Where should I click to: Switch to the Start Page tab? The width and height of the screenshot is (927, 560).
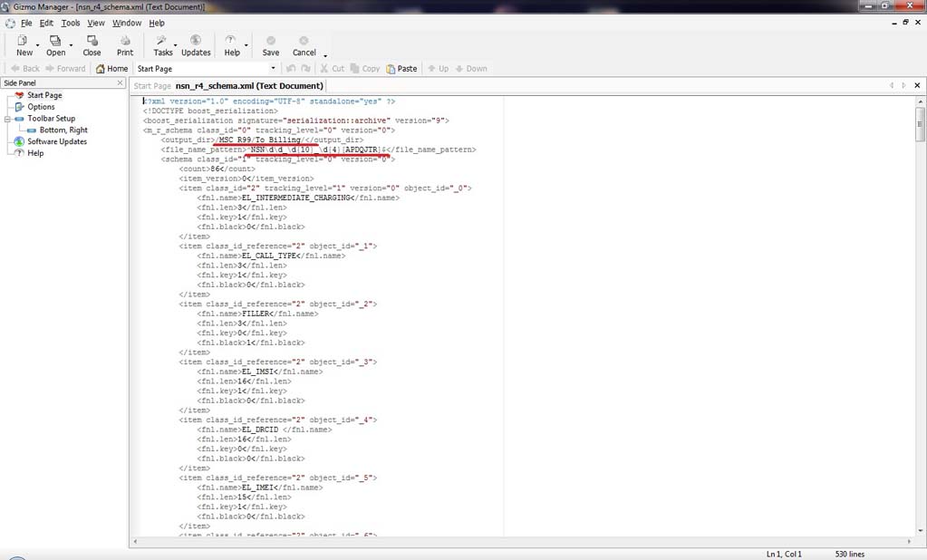point(151,86)
